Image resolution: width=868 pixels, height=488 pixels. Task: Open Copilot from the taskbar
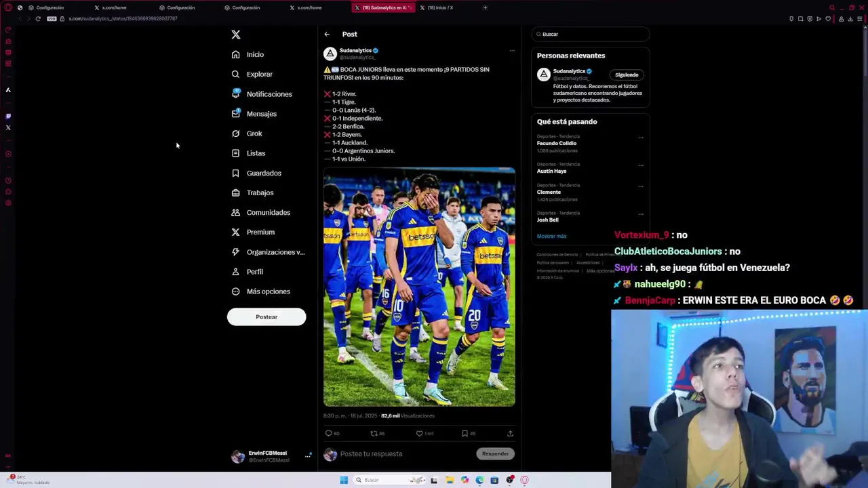pos(465,480)
